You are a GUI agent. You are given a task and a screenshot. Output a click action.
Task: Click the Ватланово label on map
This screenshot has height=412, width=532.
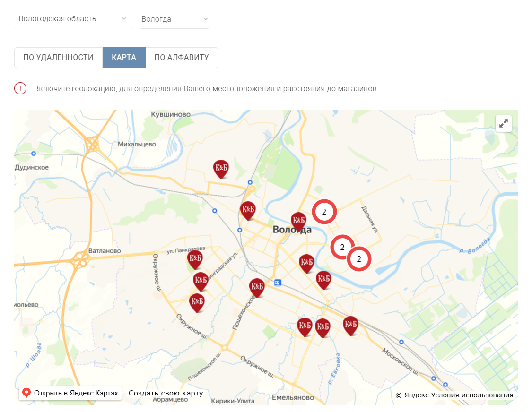click(x=105, y=251)
